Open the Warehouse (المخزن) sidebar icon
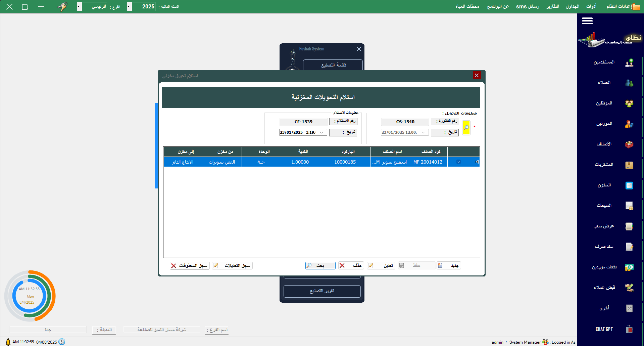Viewport: 644px width, 346px height. pos(629,185)
